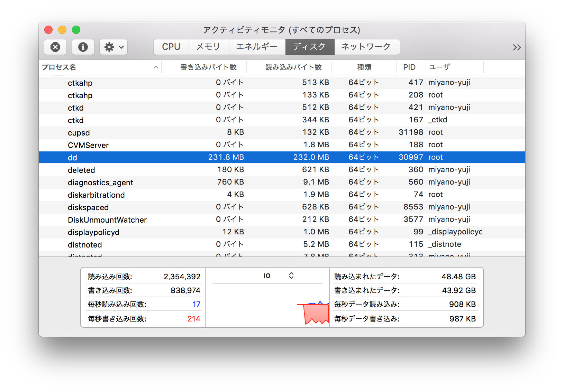This screenshot has height=392, width=564.
Task: Click the overflow chevron on the toolbar right
Action: (x=517, y=47)
